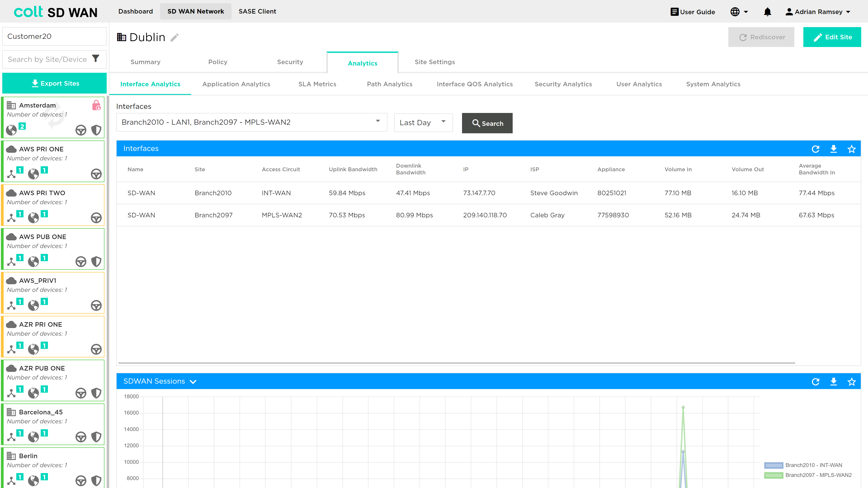This screenshot has width=868, height=488.
Task: Click the Search button
Action: (x=487, y=123)
